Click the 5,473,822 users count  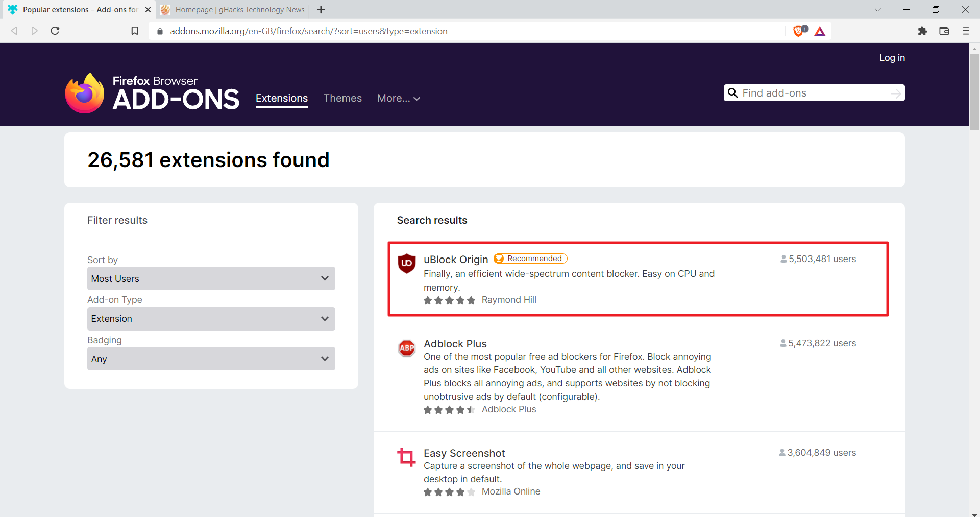818,343
